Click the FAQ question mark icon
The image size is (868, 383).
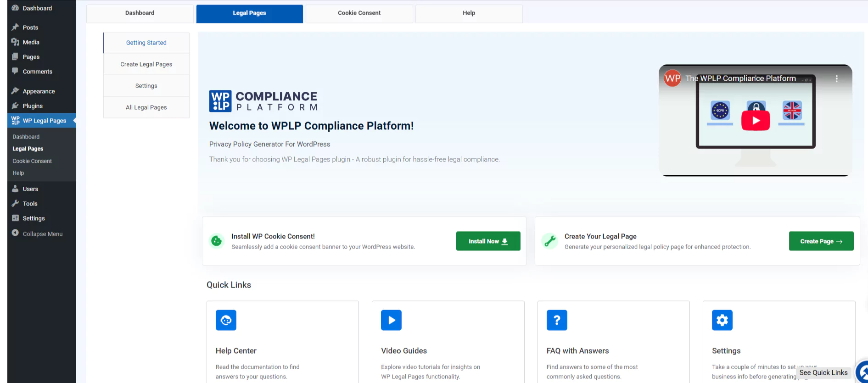coord(557,320)
